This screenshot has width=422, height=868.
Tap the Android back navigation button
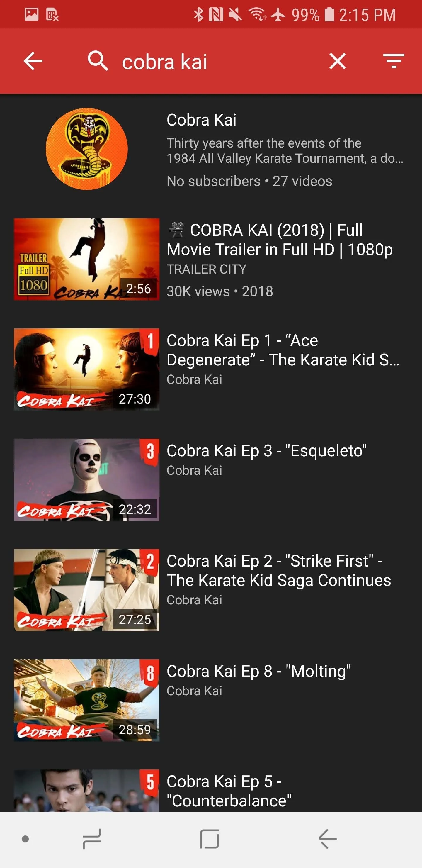tap(327, 839)
